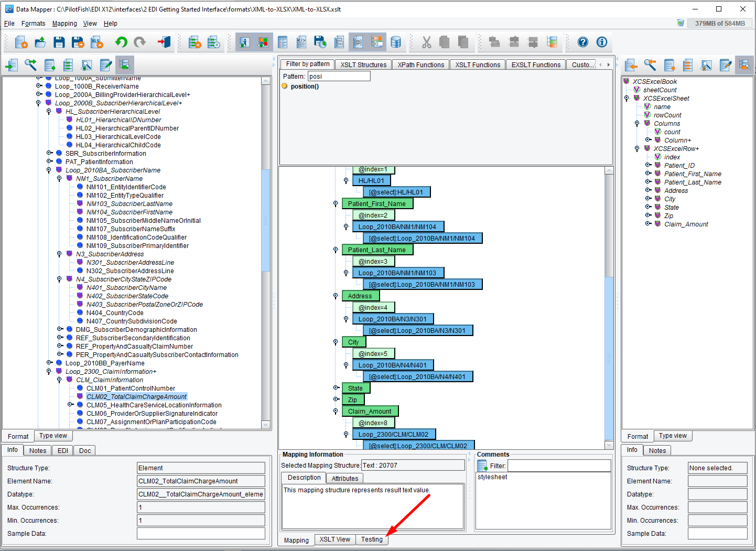The height and width of the screenshot is (551, 756).
Task: Expand the State mapping node
Action: (x=336, y=388)
